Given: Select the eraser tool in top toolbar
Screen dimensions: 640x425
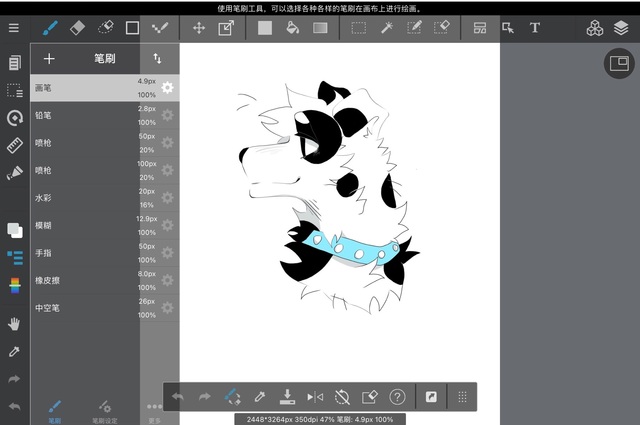Looking at the screenshot, I should pyautogui.click(x=77, y=28).
